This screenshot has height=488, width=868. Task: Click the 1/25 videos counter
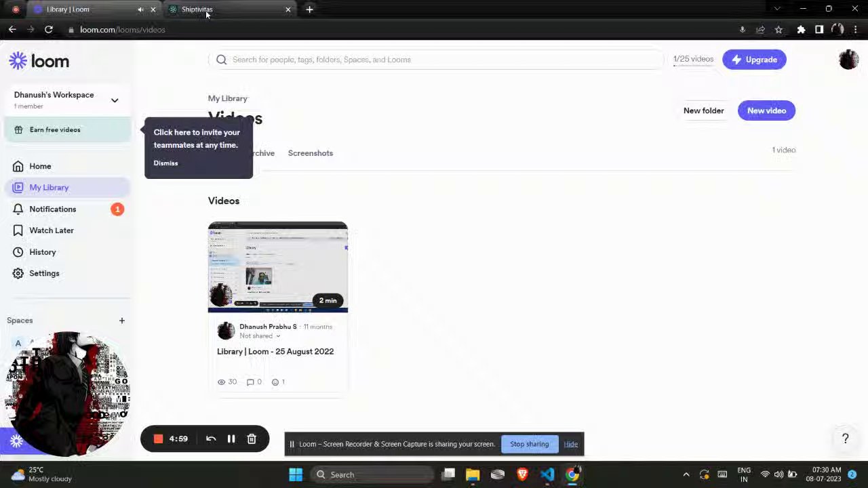click(x=693, y=60)
